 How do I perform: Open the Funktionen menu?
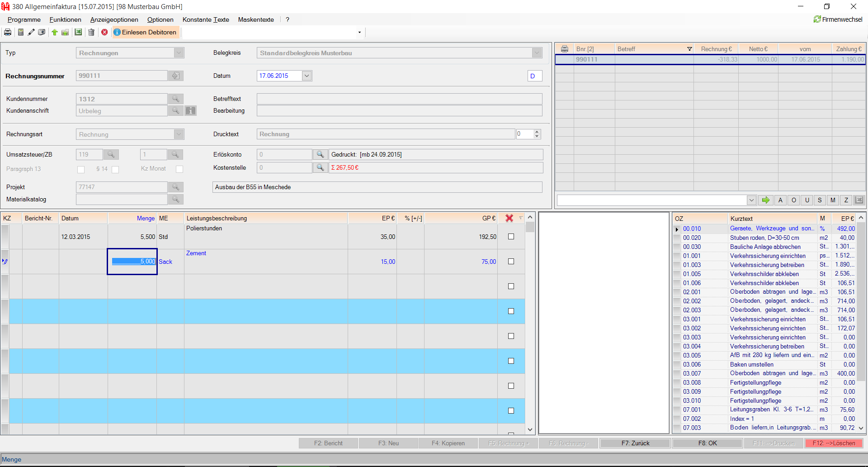65,19
